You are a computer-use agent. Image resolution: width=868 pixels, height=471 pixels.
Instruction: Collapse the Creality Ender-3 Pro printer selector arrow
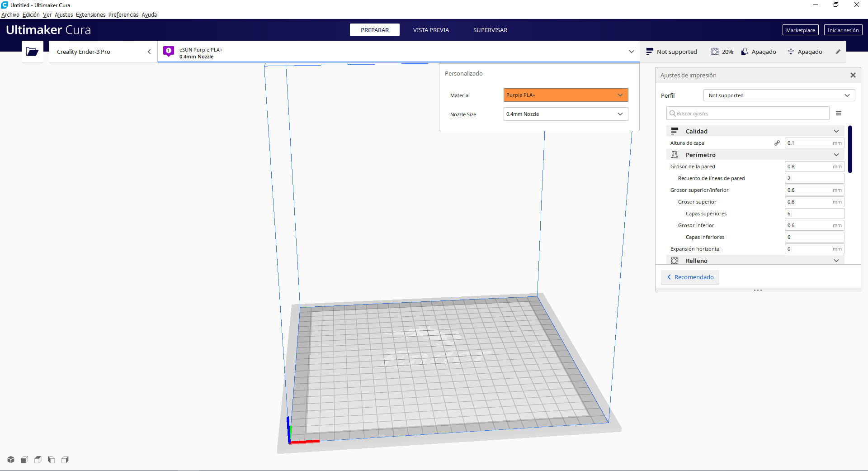click(149, 52)
